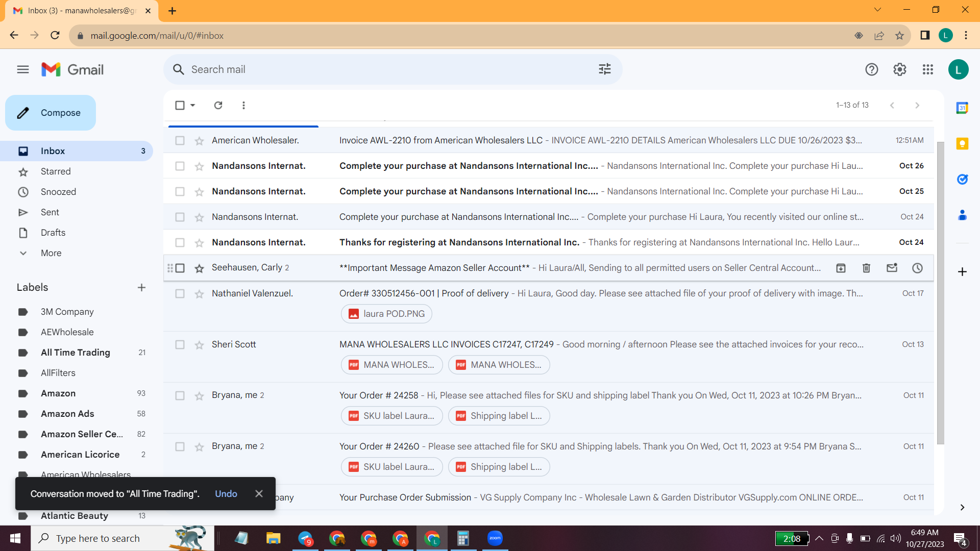The image size is (980, 551).
Task: Check the Thanks for registering Nandansons email
Action: point(180,242)
